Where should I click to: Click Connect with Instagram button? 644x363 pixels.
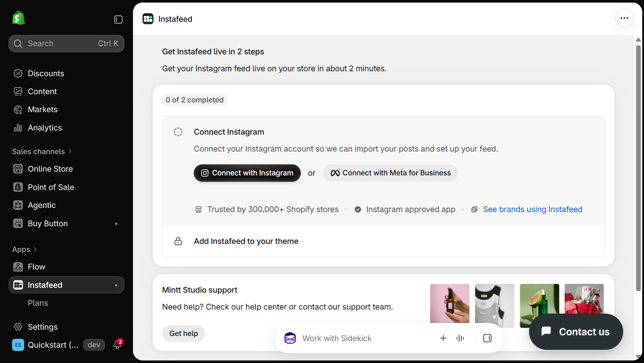click(x=247, y=173)
